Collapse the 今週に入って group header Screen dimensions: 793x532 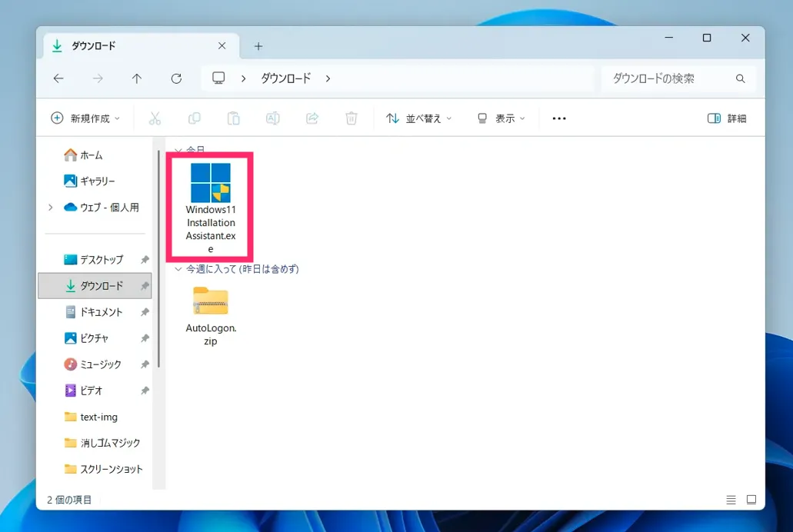(x=178, y=269)
